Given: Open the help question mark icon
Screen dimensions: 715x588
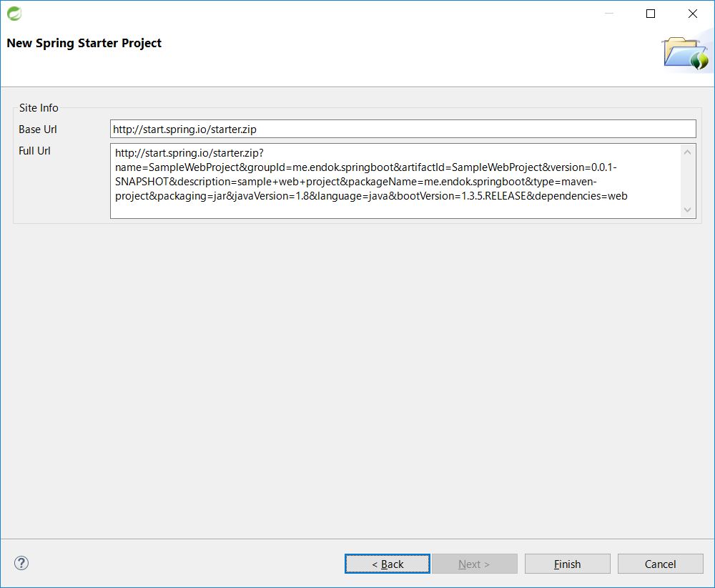Looking at the screenshot, I should click(x=21, y=563).
